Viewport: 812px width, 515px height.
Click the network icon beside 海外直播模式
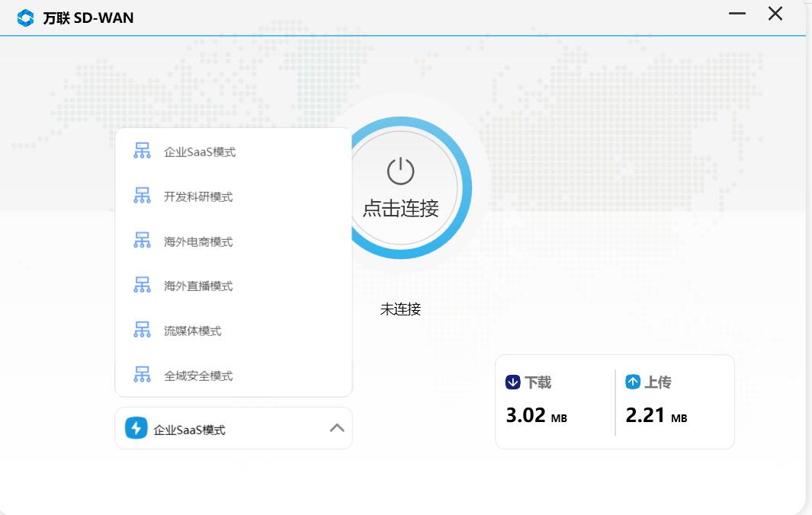142,286
